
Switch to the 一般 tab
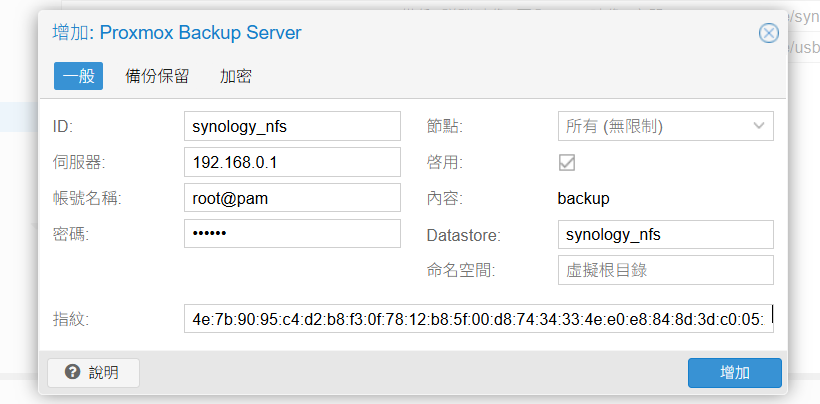(78, 76)
